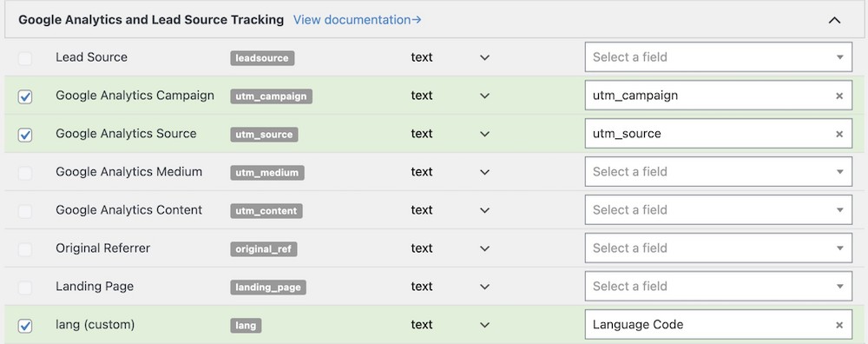Clear the utm_campaign field selection

pos(839,96)
